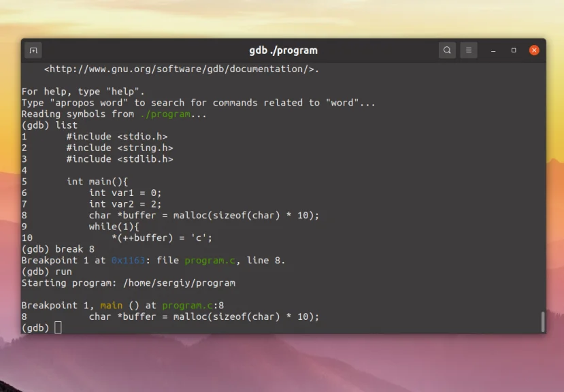
Task: Click the gnu.org documentation URL
Action: (x=181, y=69)
